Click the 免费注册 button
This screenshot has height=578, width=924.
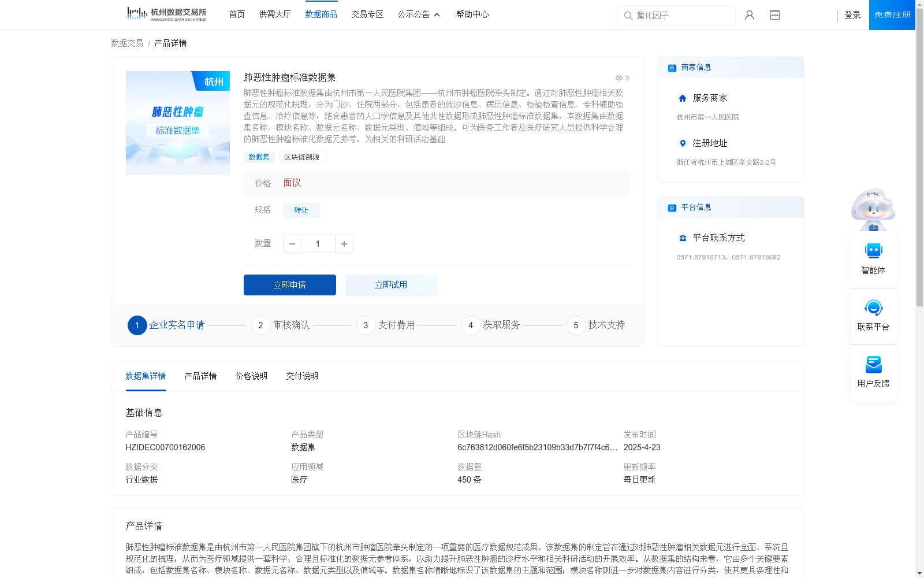892,15
